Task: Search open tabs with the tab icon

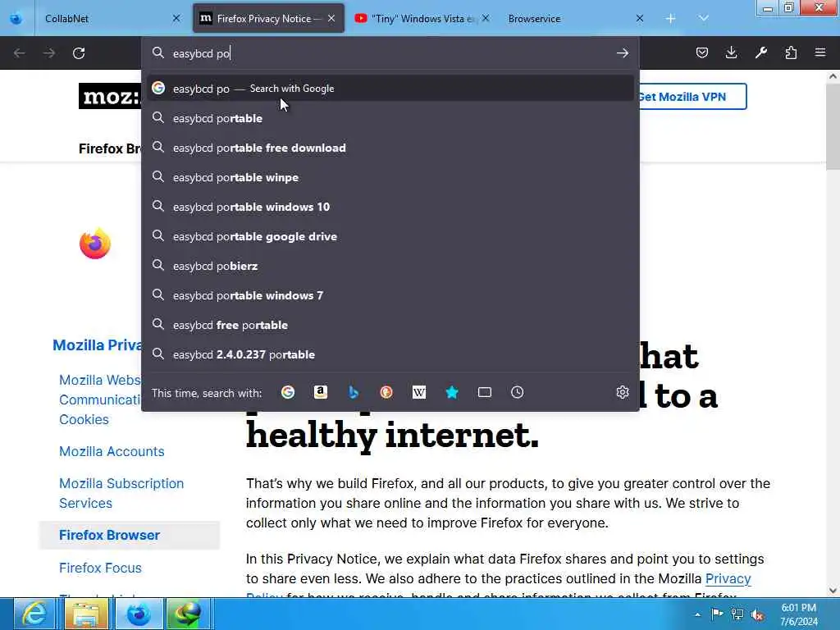Action: click(x=484, y=392)
